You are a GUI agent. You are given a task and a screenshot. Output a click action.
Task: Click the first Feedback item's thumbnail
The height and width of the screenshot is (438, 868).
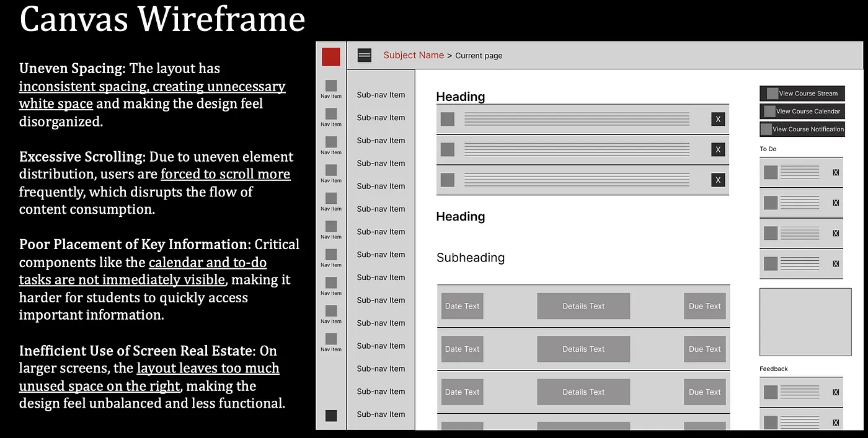pyautogui.click(x=771, y=392)
